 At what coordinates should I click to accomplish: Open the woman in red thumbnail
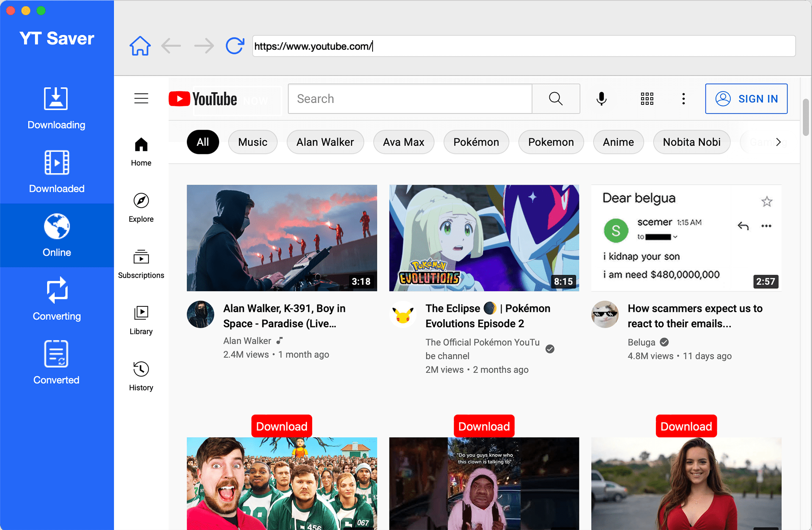(686, 484)
